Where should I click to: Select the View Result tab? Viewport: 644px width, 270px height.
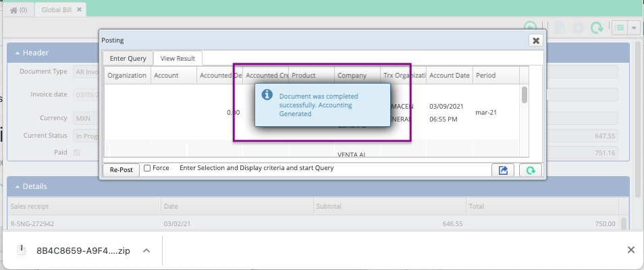178,58
